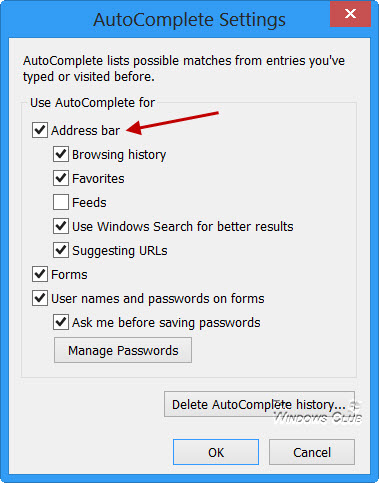Turn off the Suggesting URLs checkbox
Screen dimensions: 379x483
[61, 250]
